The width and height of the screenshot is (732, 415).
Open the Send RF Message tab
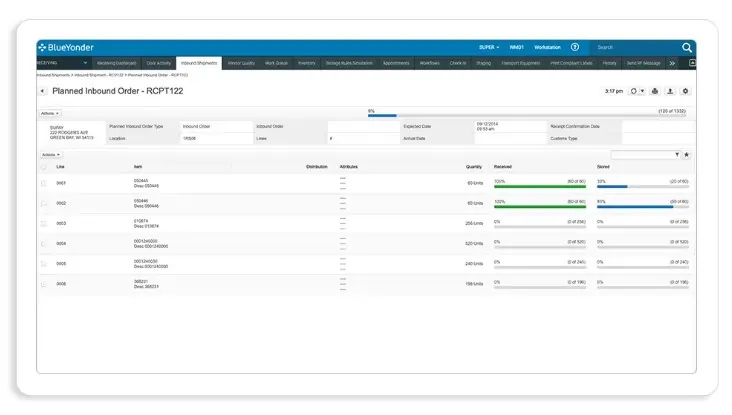click(x=643, y=63)
